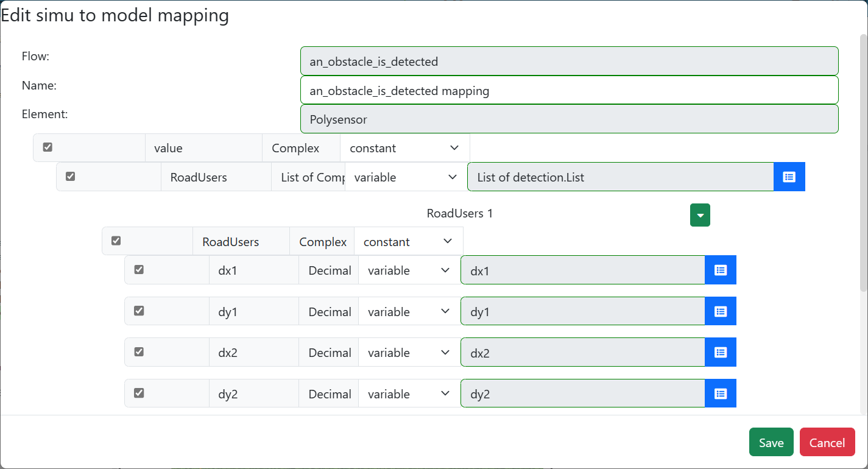Open the dx1 variable type dropdown
This screenshot has height=469, width=868.
click(409, 270)
